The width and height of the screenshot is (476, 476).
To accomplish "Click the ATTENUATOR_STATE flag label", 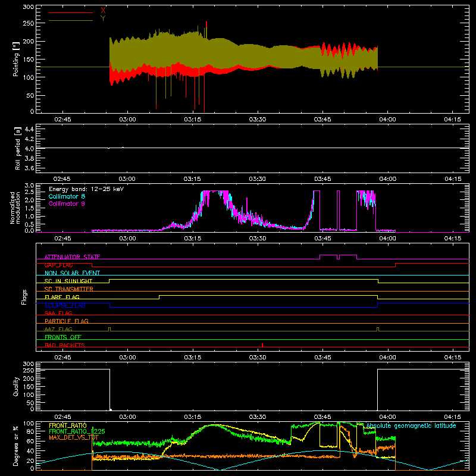I will tap(72, 257).
